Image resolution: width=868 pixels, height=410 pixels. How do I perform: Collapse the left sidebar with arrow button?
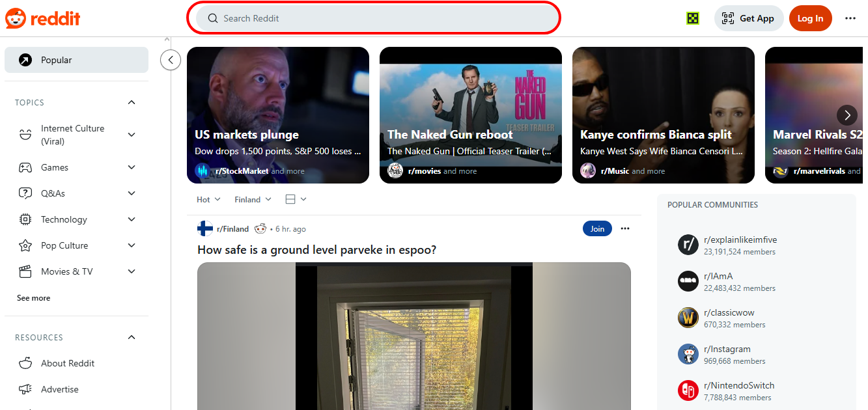pyautogui.click(x=171, y=60)
